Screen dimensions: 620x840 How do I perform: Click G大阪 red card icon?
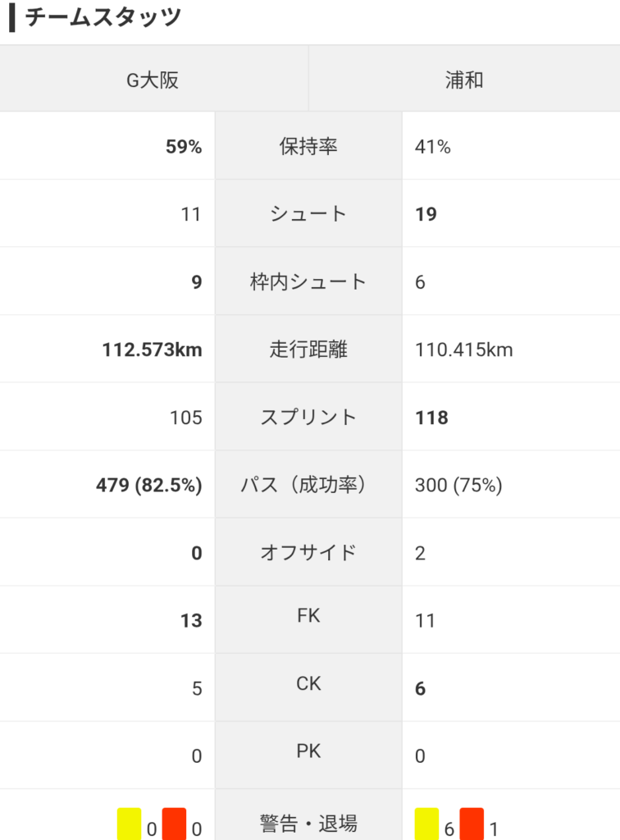(x=174, y=824)
